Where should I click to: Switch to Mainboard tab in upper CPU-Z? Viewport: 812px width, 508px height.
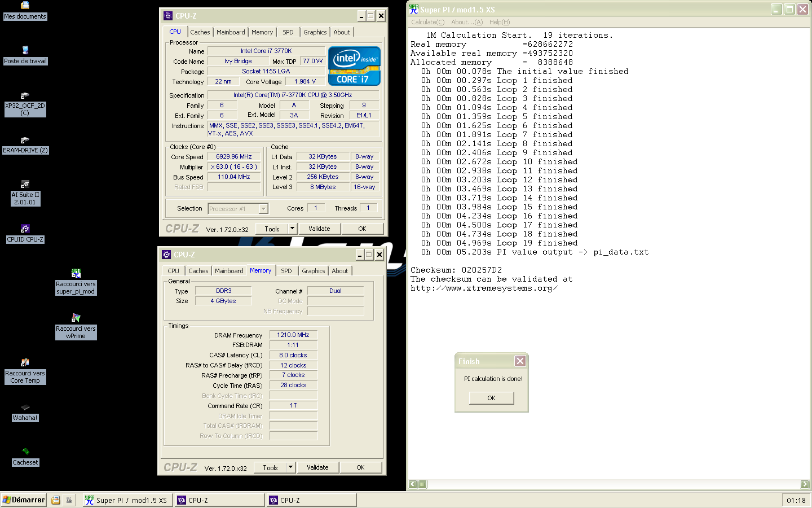click(231, 32)
